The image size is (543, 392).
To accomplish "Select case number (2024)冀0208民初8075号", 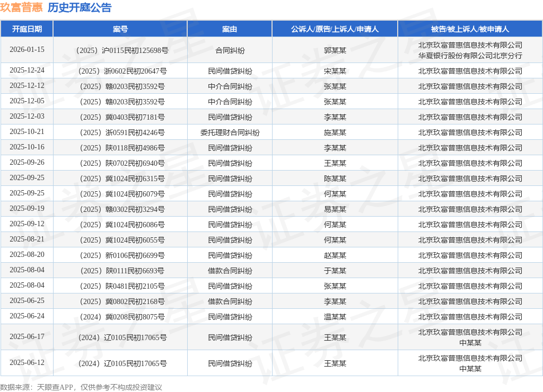I will [x=122, y=317].
